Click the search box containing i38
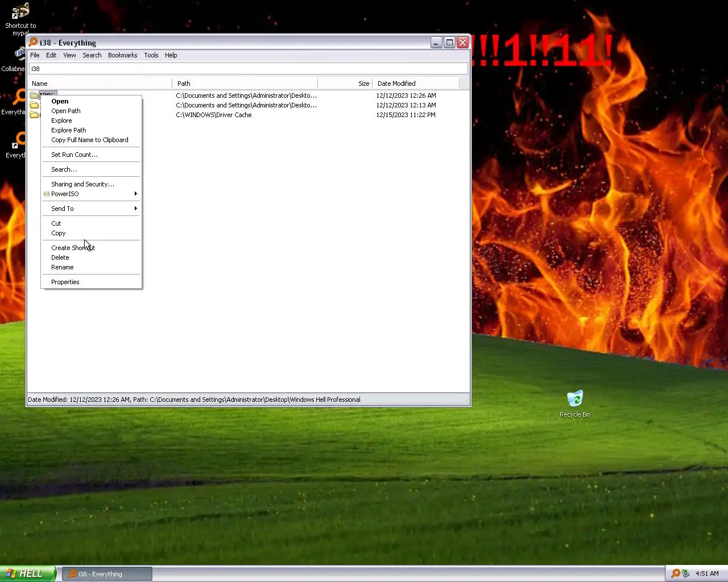 click(x=249, y=69)
